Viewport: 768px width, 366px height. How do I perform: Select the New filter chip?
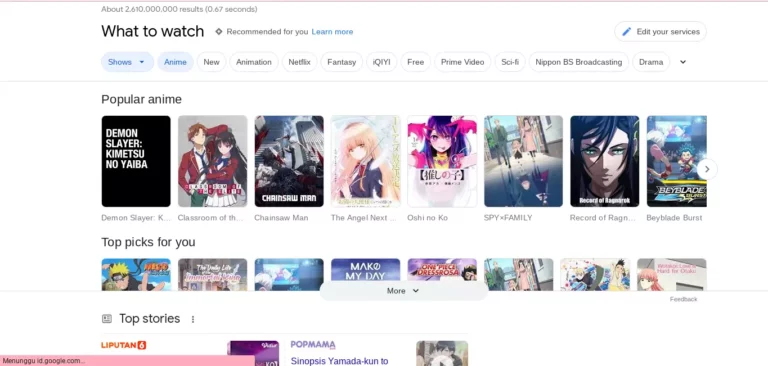click(x=212, y=62)
